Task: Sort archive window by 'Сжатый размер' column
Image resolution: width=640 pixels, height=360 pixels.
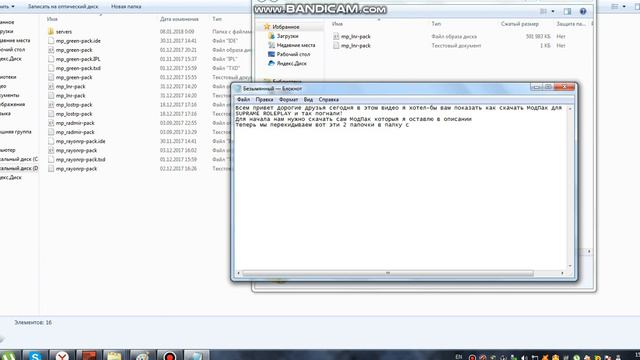Action: (x=520, y=24)
